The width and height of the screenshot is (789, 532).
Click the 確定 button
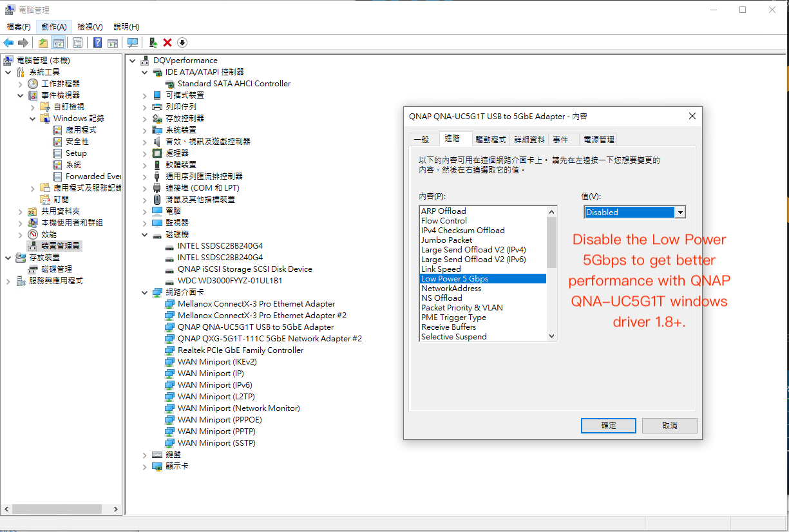608,426
